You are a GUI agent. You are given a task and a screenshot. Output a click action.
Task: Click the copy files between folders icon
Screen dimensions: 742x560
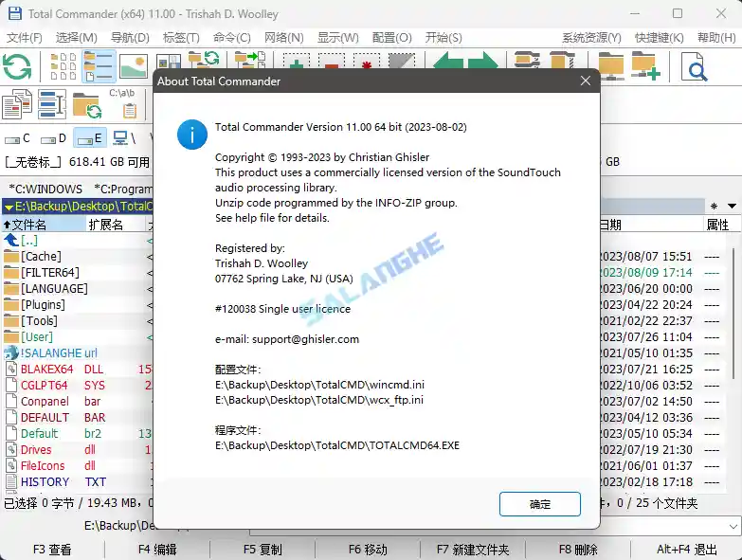point(250,60)
